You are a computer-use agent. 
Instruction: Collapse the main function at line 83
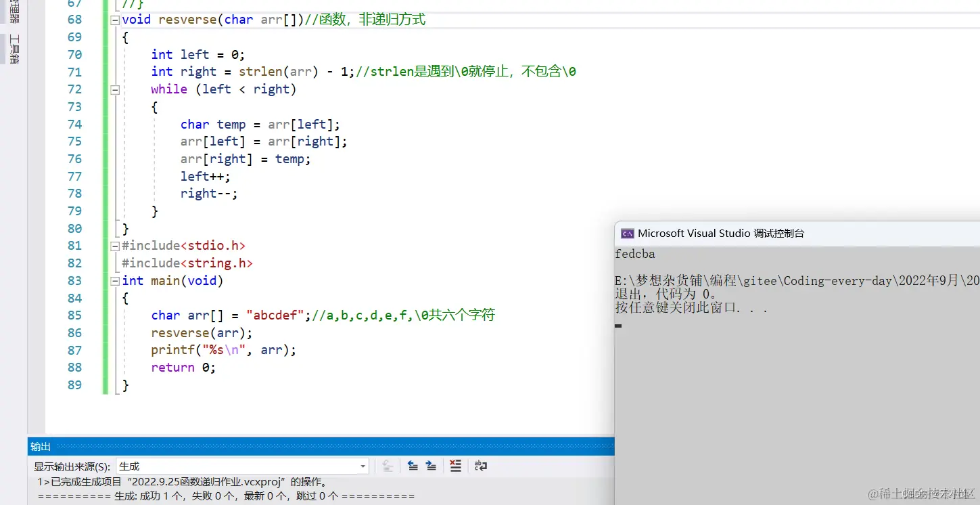pos(115,281)
